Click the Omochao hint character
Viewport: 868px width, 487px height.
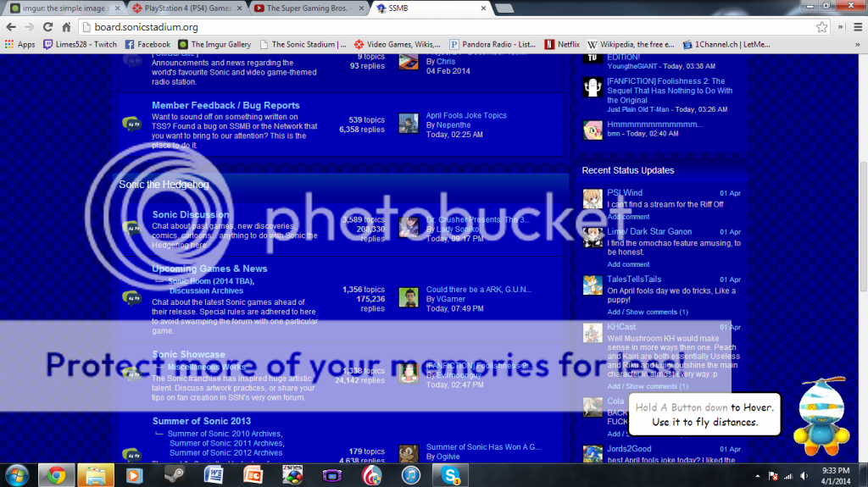(x=821, y=415)
